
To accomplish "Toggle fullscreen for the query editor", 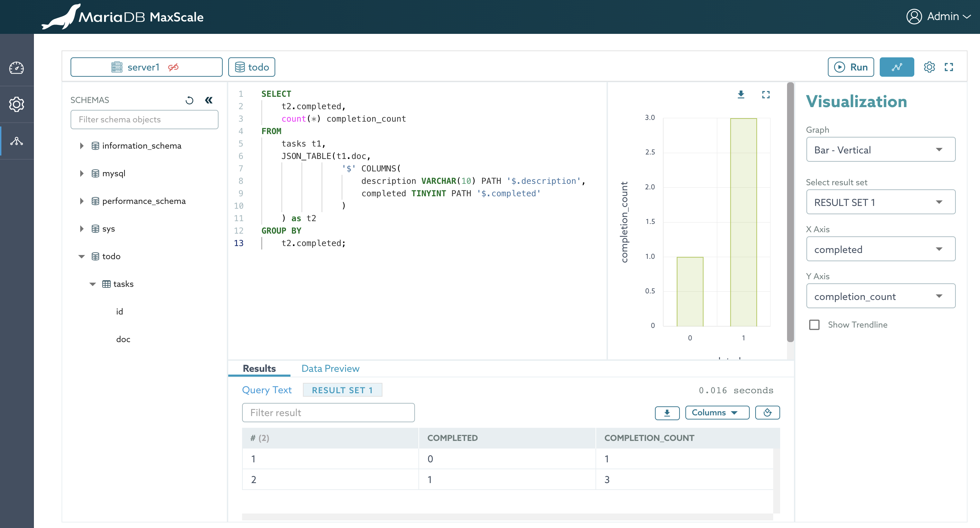I will 949,67.
